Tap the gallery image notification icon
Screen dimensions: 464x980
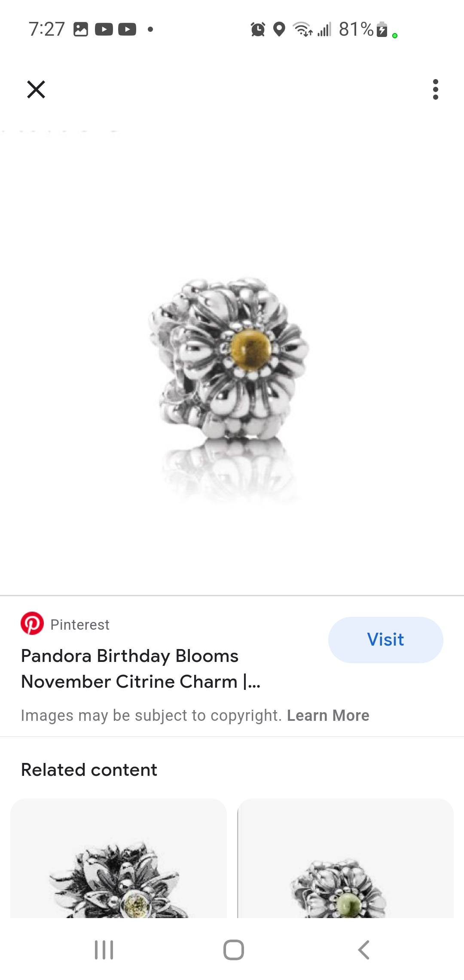pyautogui.click(x=81, y=29)
